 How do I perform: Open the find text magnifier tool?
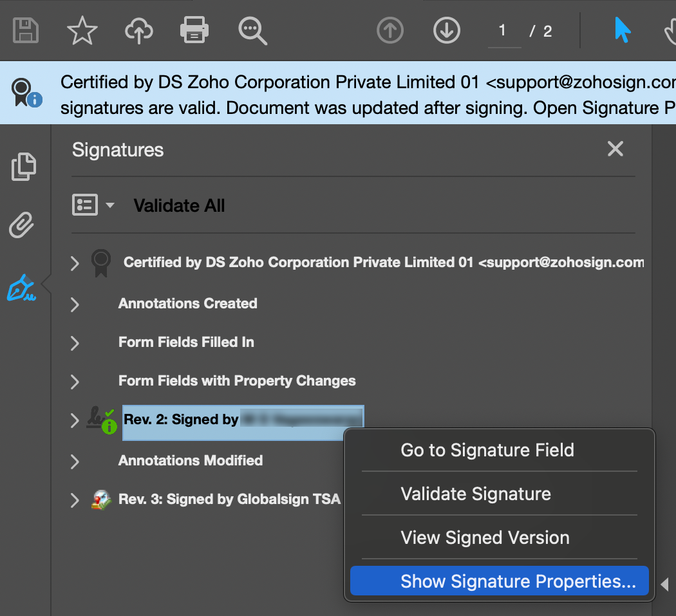click(x=252, y=31)
